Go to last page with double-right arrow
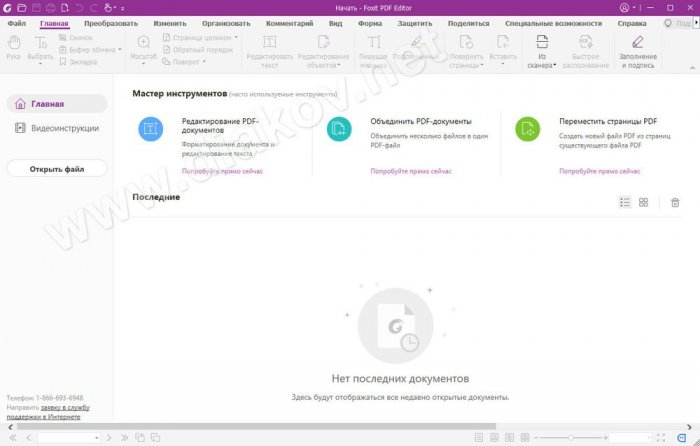The height and width of the screenshot is (446, 700). coord(124,438)
